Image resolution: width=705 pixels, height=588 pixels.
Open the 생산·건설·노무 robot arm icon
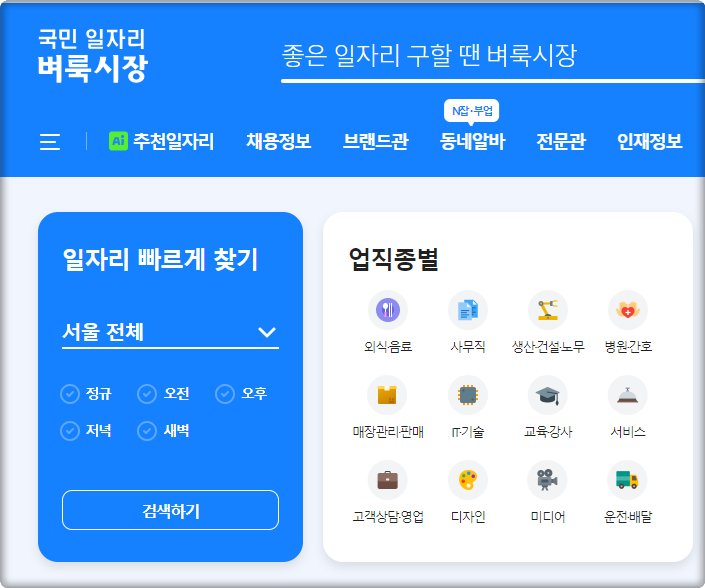[548, 310]
